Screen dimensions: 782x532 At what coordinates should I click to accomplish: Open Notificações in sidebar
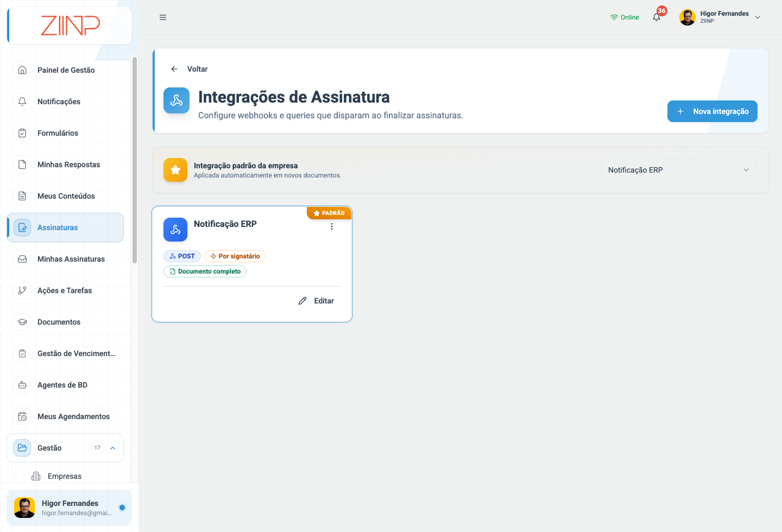pos(65,102)
